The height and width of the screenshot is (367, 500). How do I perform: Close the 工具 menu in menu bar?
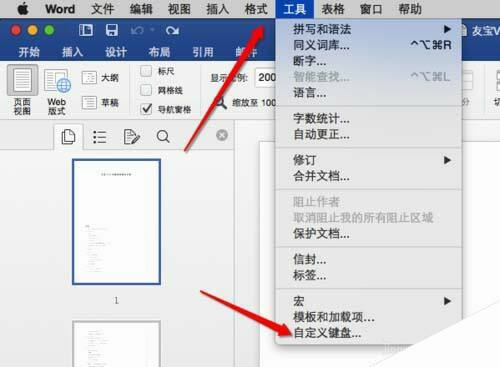point(295,9)
